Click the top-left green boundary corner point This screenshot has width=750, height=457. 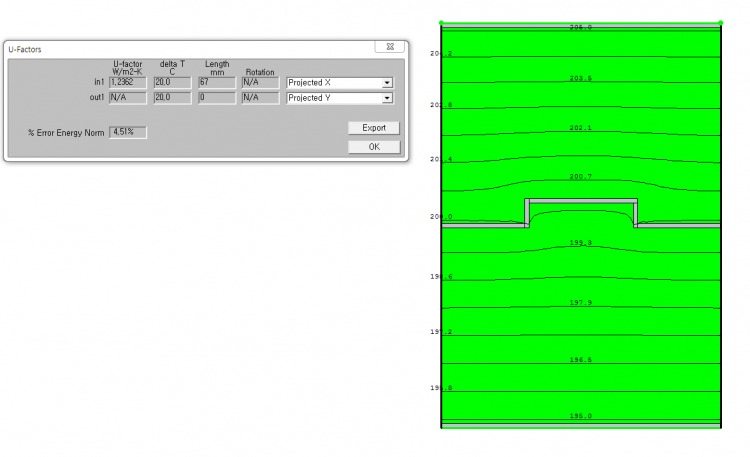tap(442, 22)
